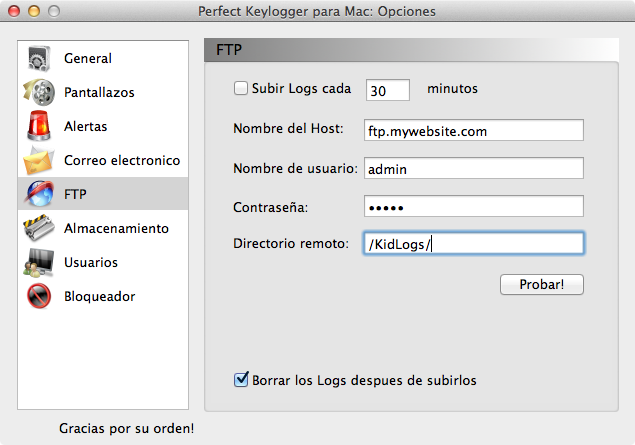Open the Bloqueador label
The height and width of the screenshot is (445, 635).
[100, 296]
